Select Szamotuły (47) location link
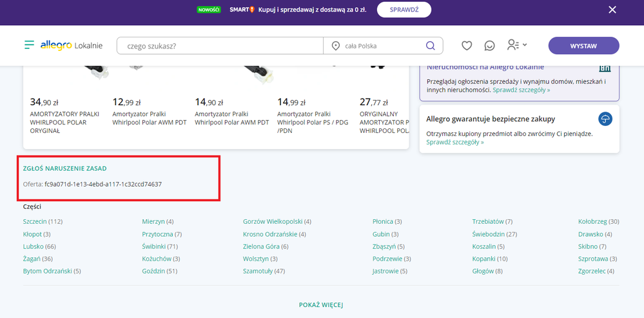Image resolution: width=644 pixels, height=318 pixels. [264, 271]
